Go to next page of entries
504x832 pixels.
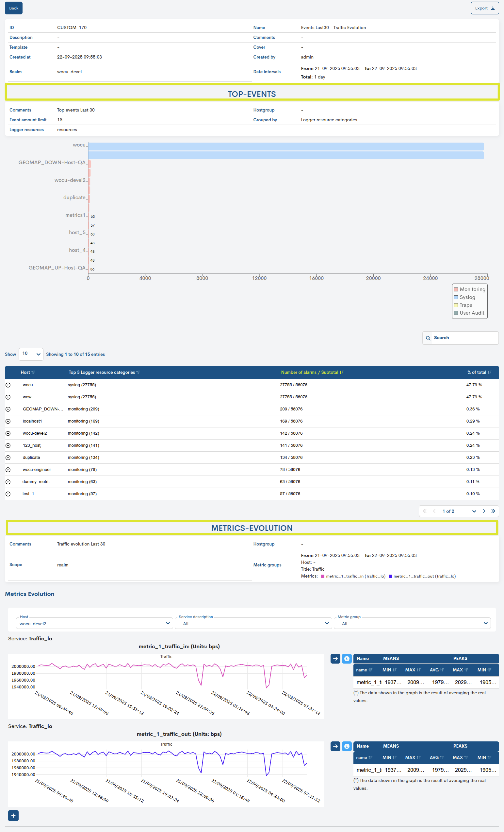(x=484, y=511)
